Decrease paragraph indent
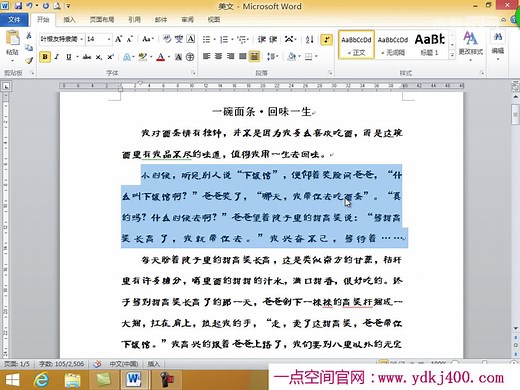The width and height of the screenshot is (520, 390). [x=261, y=39]
